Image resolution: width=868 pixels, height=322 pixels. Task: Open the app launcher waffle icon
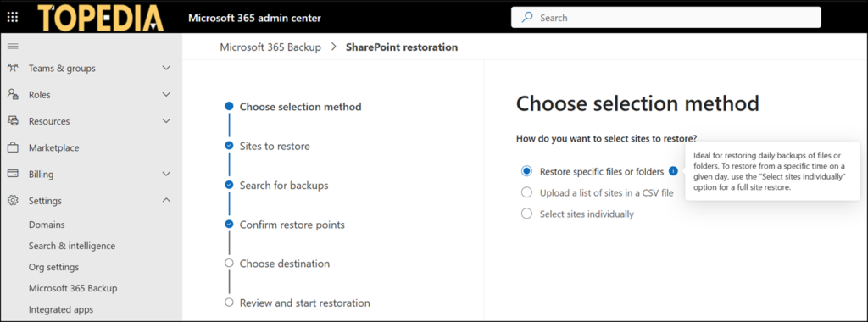[x=13, y=18]
